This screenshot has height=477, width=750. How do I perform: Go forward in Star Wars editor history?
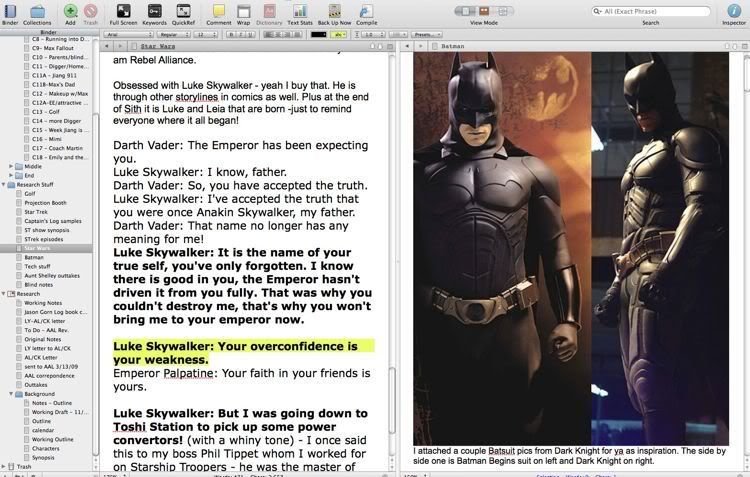120,46
